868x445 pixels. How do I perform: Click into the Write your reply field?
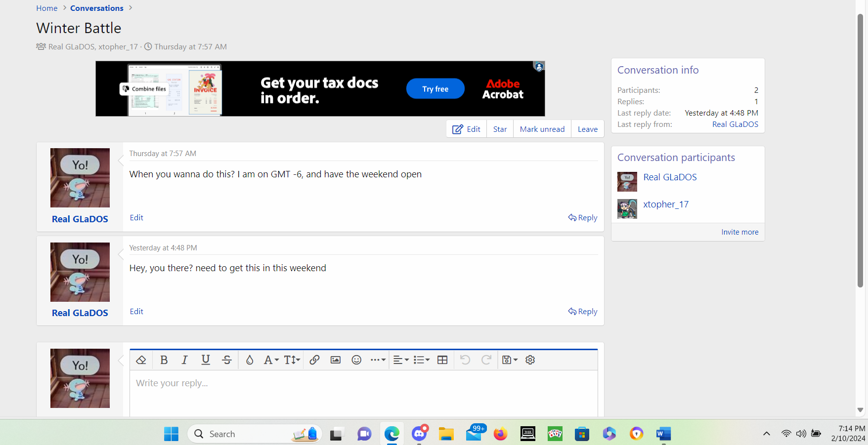pos(364,393)
